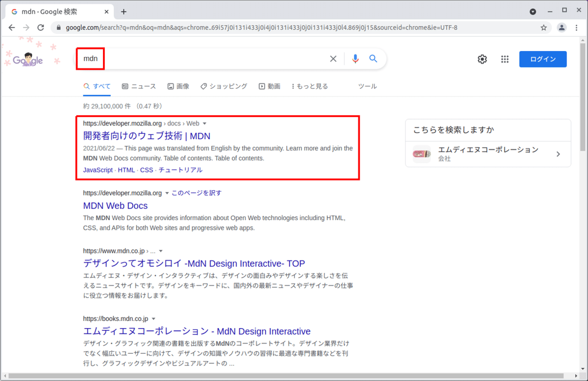Click inside the search input field

coord(196,58)
